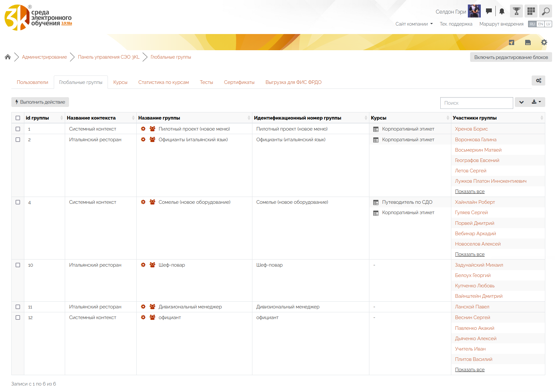Select checkbox for Дивизиональный менеджер row
555x392 pixels.
pyautogui.click(x=18, y=307)
